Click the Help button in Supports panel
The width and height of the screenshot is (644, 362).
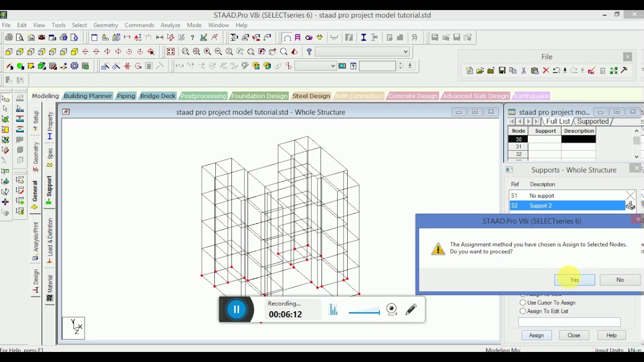pos(611,335)
